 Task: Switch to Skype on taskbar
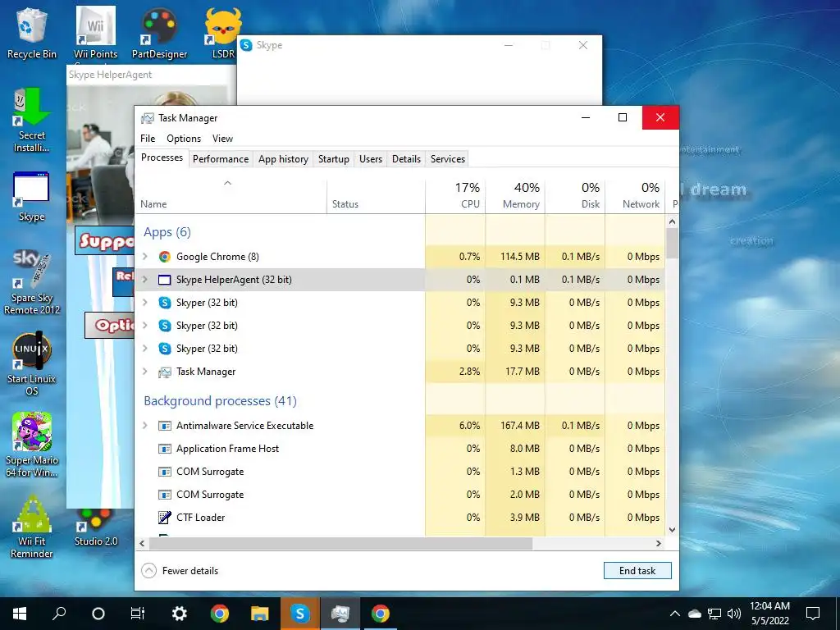pos(300,614)
